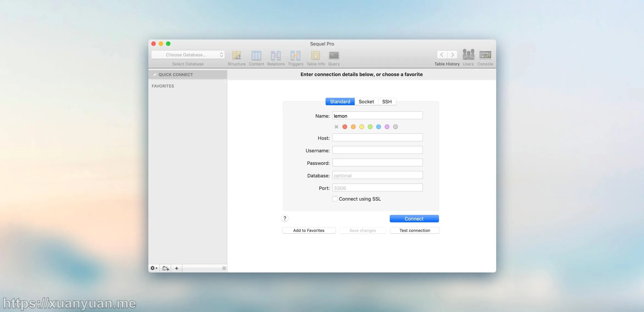Click Add to Favorites button
The width and height of the screenshot is (644, 312).
point(309,230)
